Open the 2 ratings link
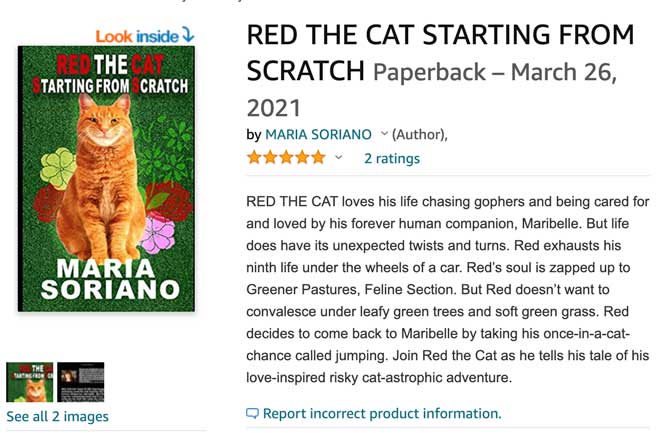The width and height of the screenshot is (665, 433). tap(392, 158)
